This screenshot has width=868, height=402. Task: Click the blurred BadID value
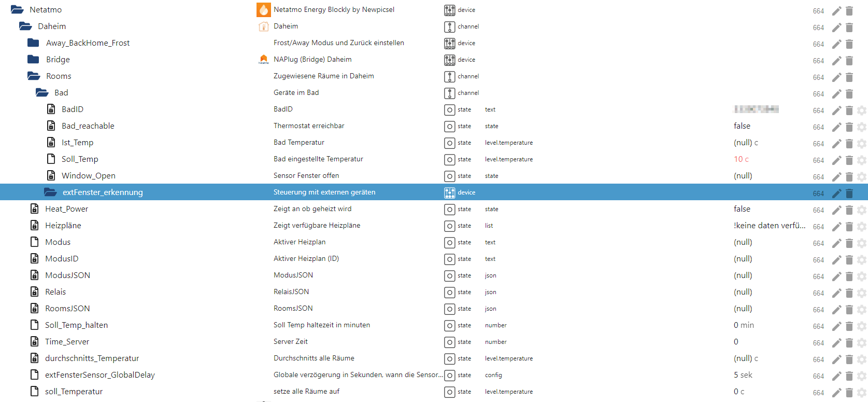[x=757, y=109]
